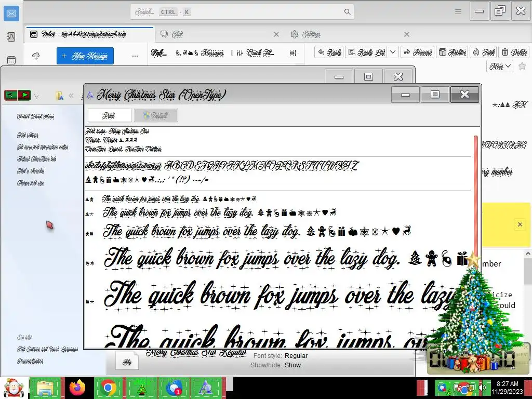Switch to the Inbox tab

coord(90,34)
